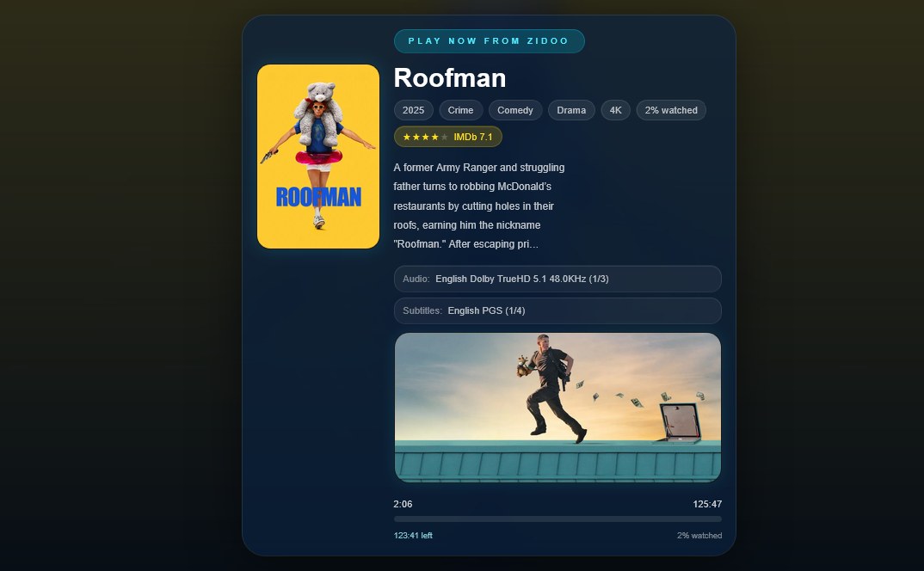924x571 pixels.
Task: Click the 2:06 elapsed time label
Action: pos(403,504)
